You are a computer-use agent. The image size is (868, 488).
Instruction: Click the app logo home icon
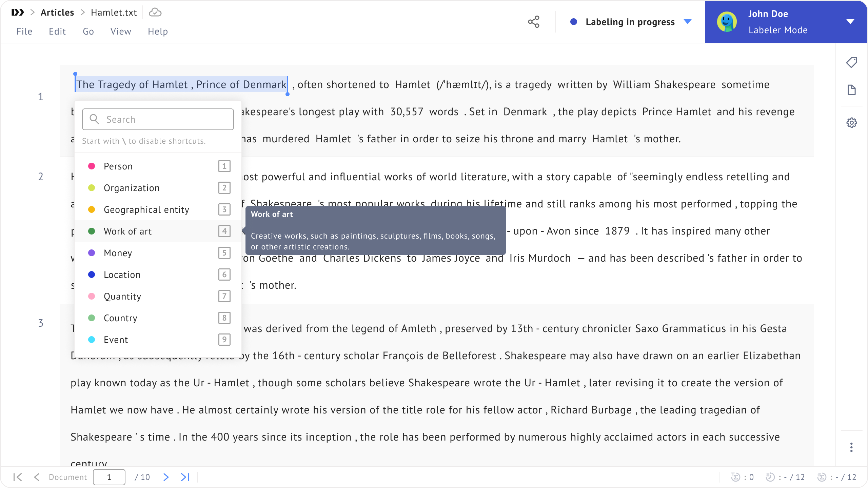(18, 13)
